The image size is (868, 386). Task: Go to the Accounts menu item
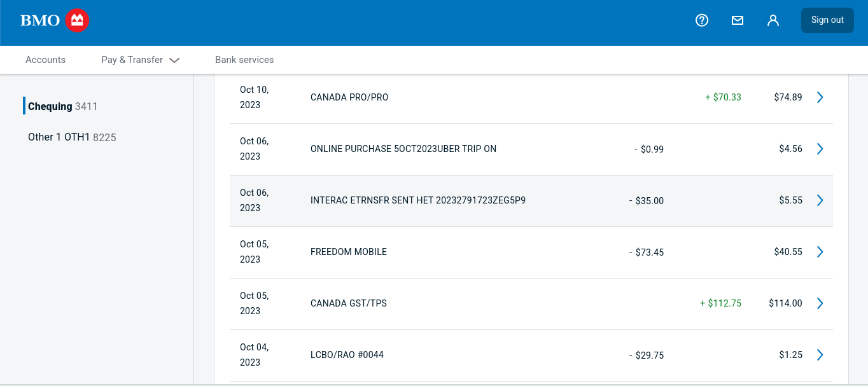click(45, 60)
